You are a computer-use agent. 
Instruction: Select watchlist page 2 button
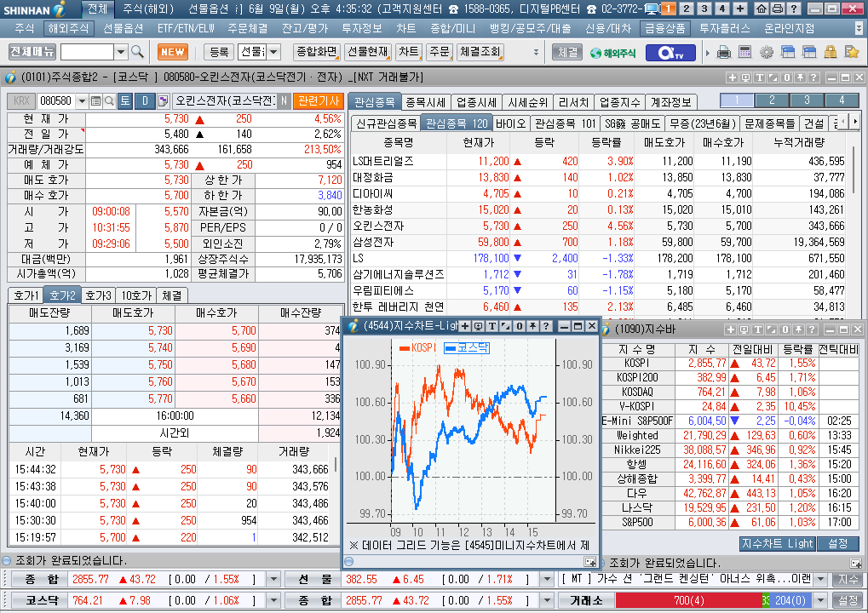coord(772,100)
